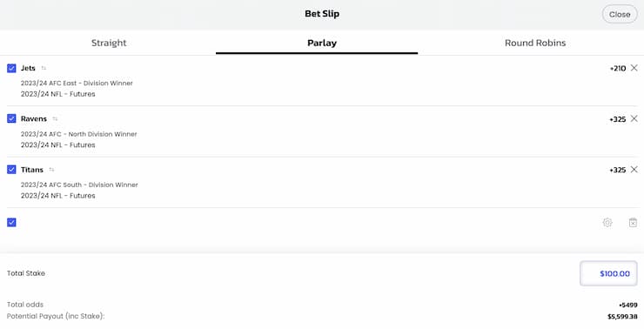Uncheck the Jets selection checkbox
644x329 pixels.
click(11, 68)
